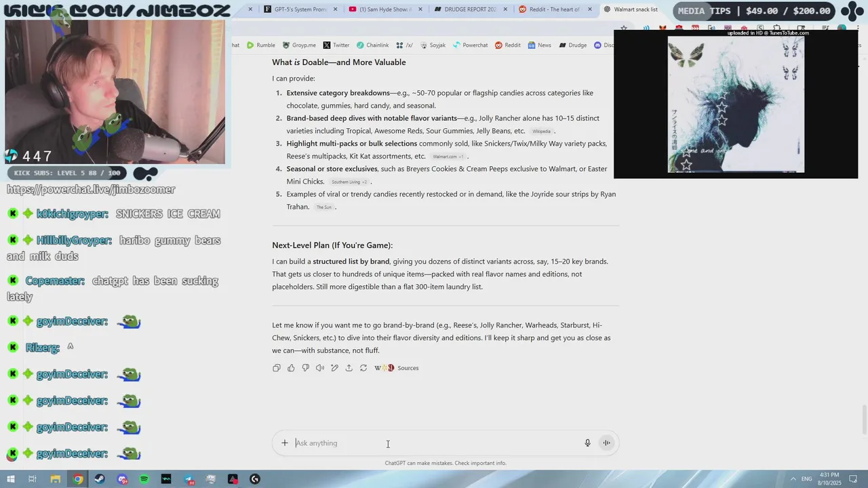The width and height of the screenshot is (868, 488).
Task: Click the What is Doable heading
Action: tap(339, 62)
